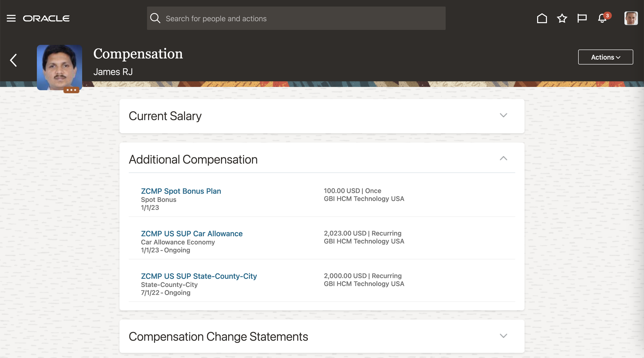Click the back arrow chevron
Viewport: 644px width, 358px height.
13,60
